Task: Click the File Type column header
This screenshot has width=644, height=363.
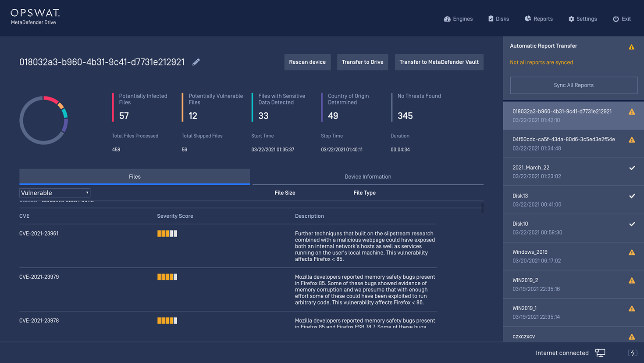Action: (x=364, y=193)
